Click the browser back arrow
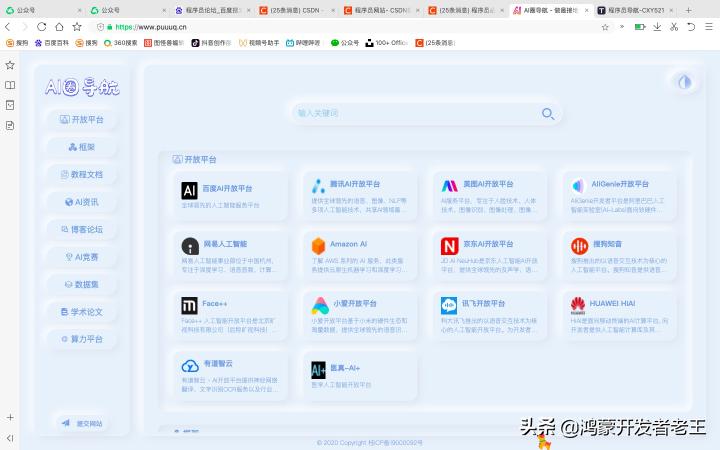The width and height of the screenshot is (720, 450). [8, 27]
